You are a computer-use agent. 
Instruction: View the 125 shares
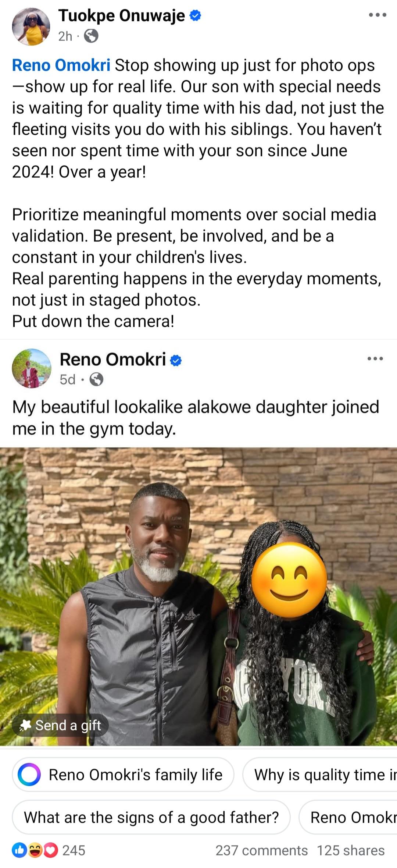click(x=351, y=850)
